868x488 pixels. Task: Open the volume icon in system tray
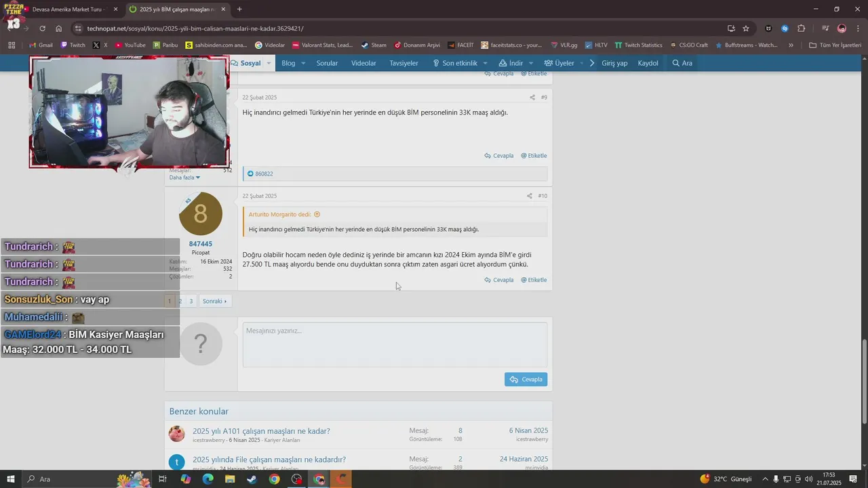click(808, 479)
